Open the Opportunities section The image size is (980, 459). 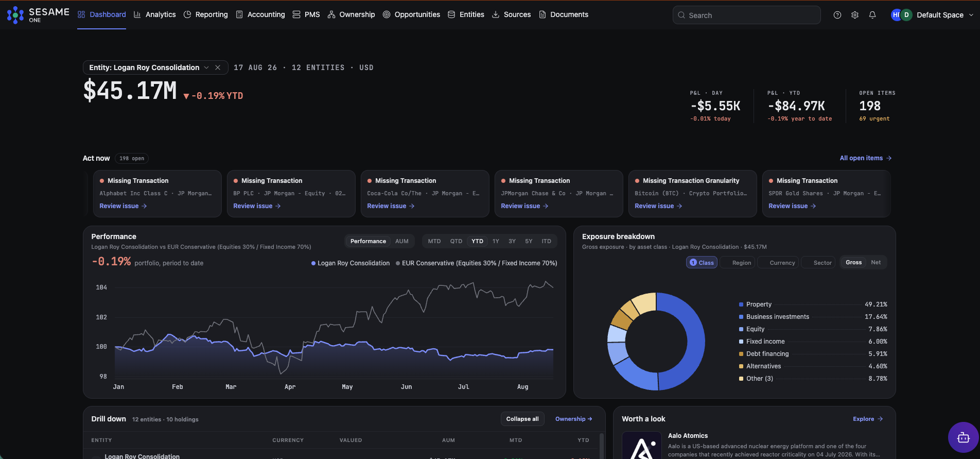click(412, 14)
